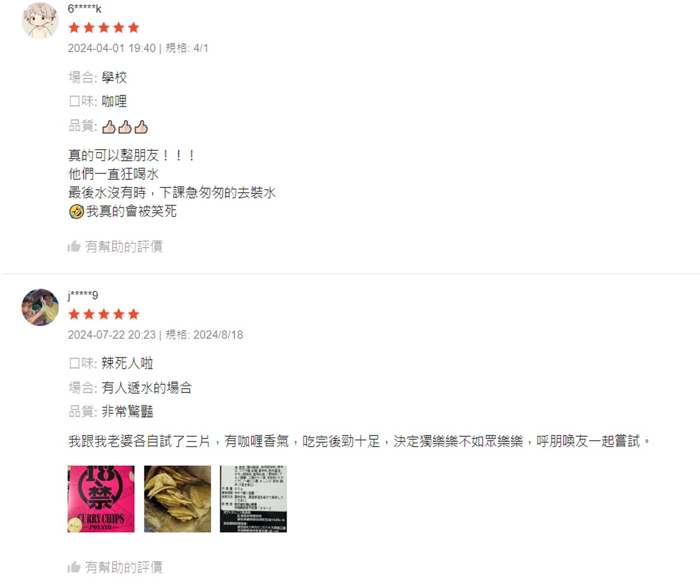Image resolution: width=700 pixels, height=588 pixels.
Task: Open reviewer 6*****k's avatar
Action: tap(40, 21)
